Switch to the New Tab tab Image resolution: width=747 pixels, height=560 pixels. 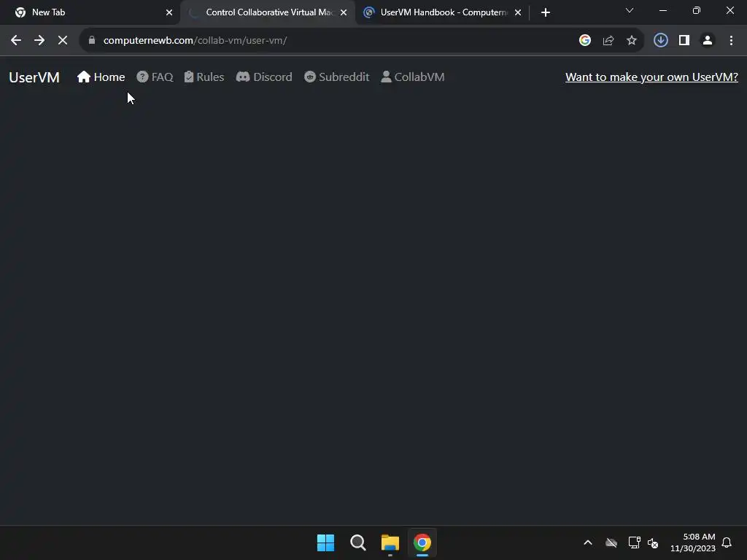[x=90, y=12]
